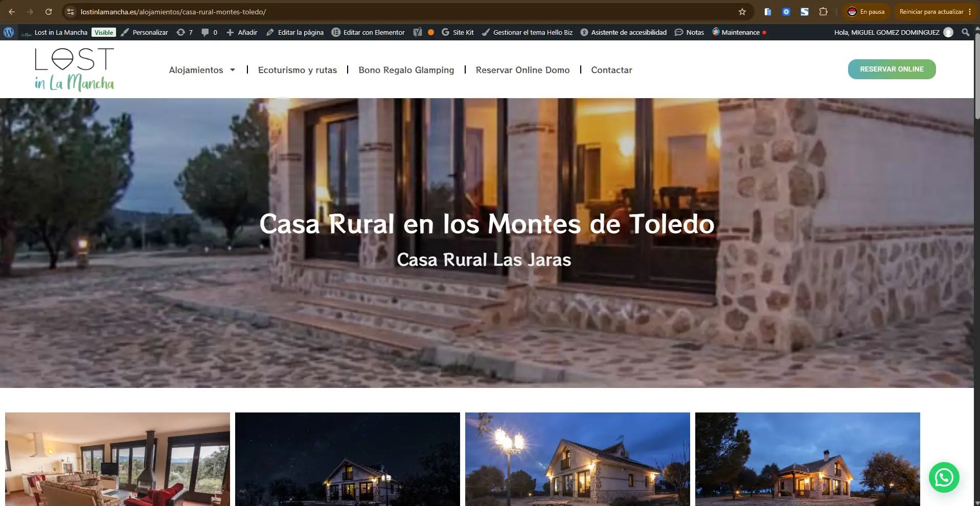
Task: Click the browser back arrow
Action: (12, 12)
